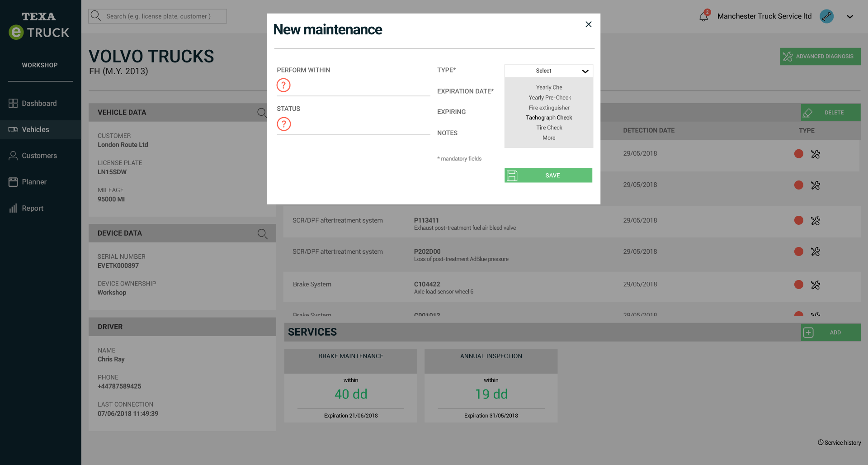Screen dimensions: 868x465
Task: Open the BRAKE MAINTENANCE service card
Action: tap(350, 385)
